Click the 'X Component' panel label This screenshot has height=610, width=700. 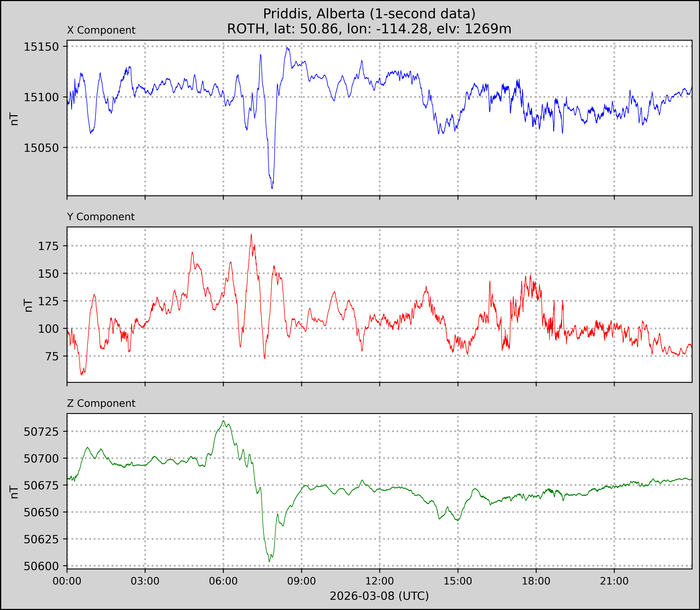click(x=101, y=30)
